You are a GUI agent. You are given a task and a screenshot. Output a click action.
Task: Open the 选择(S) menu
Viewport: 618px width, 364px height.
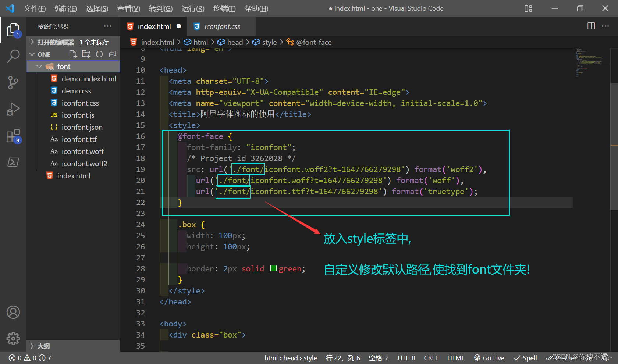coord(97,8)
